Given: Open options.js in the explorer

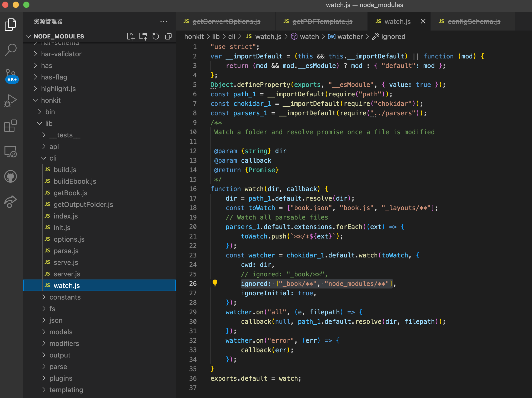Looking at the screenshot, I should click(x=99, y=239).
